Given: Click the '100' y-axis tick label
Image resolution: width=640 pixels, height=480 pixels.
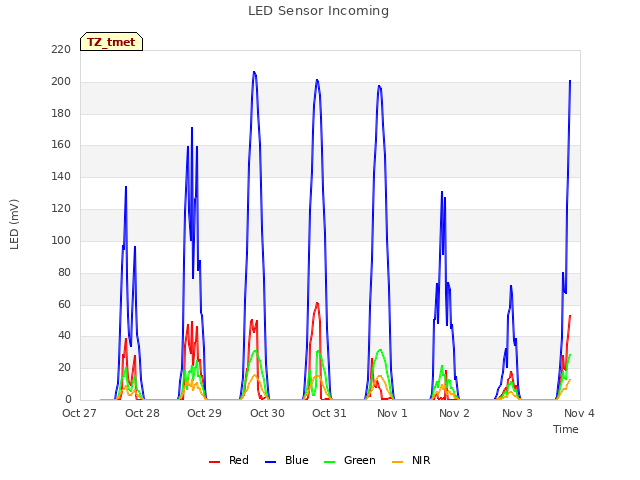Looking at the screenshot, I should coord(61,240).
